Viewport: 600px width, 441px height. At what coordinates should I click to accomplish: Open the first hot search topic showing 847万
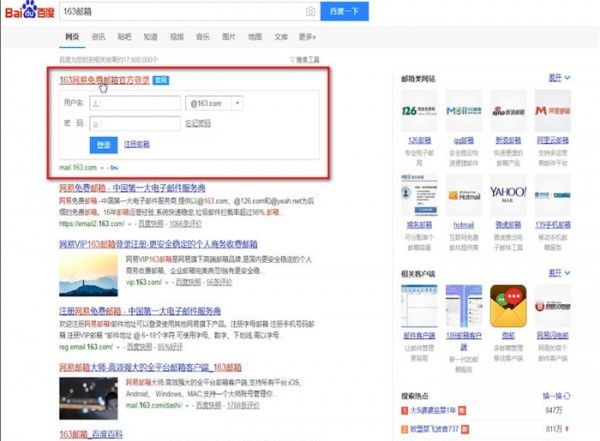pos(433,410)
